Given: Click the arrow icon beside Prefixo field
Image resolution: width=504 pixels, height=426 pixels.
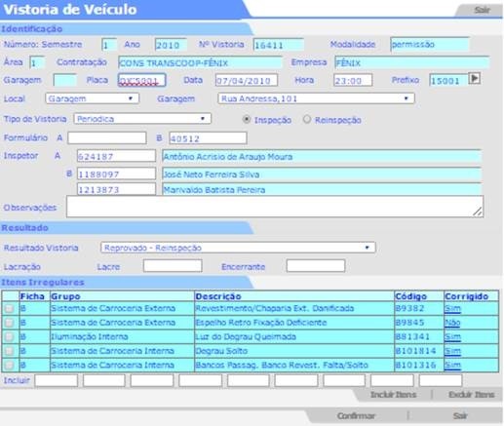Looking at the screenshot, I should point(474,78).
